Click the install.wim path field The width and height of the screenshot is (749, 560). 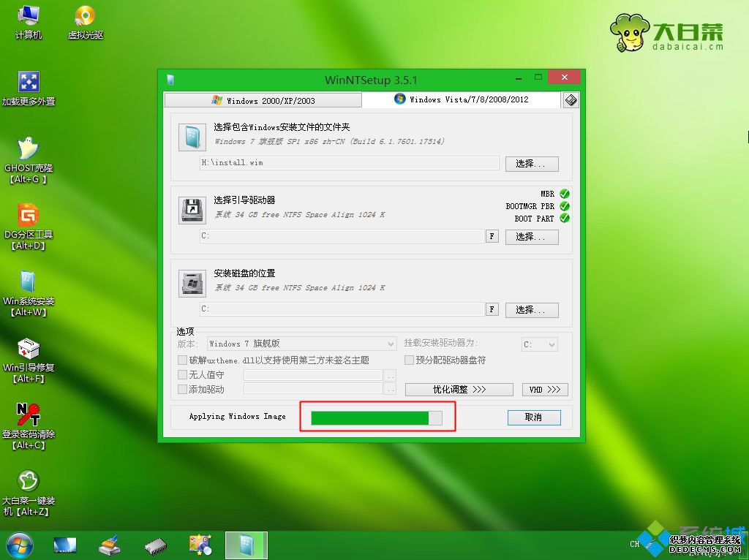pyautogui.click(x=349, y=163)
